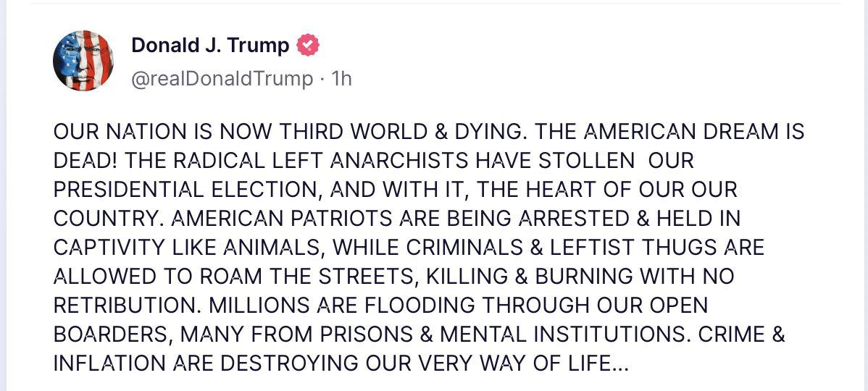Open the flag-painted profile avatar
868x391 pixels.
pyautogui.click(x=83, y=61)
